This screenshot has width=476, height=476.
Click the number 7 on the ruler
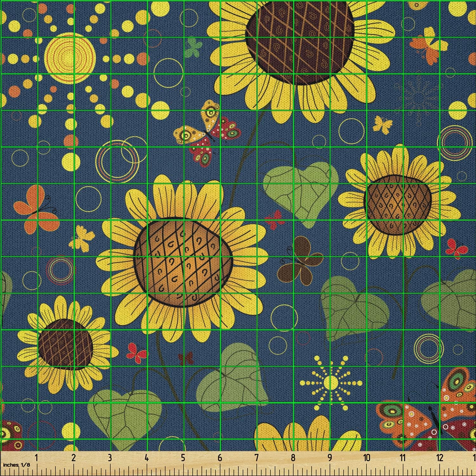256,458
